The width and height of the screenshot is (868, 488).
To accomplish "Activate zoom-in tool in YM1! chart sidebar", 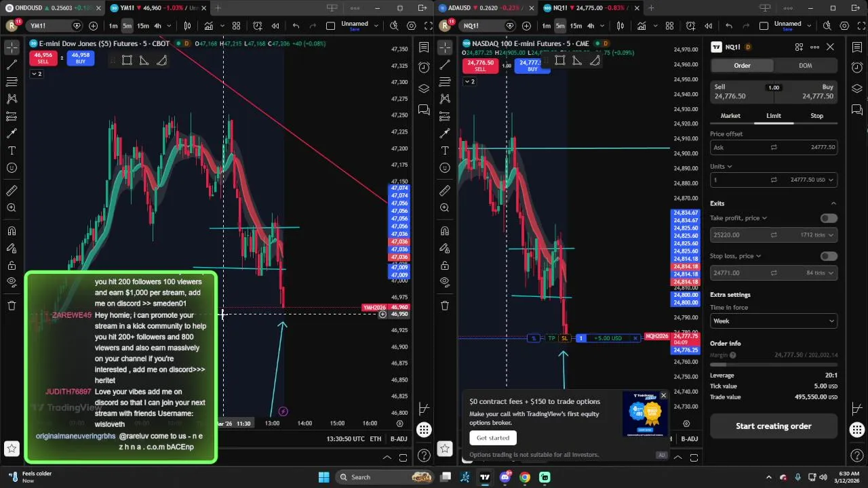I will 12,208.
